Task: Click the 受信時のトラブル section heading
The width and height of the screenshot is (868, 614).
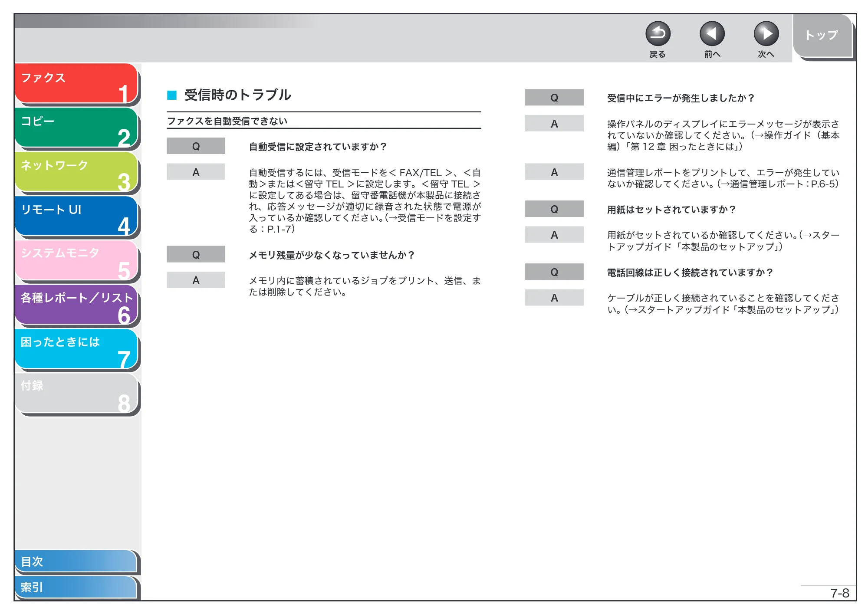Action: coord(237,95)
